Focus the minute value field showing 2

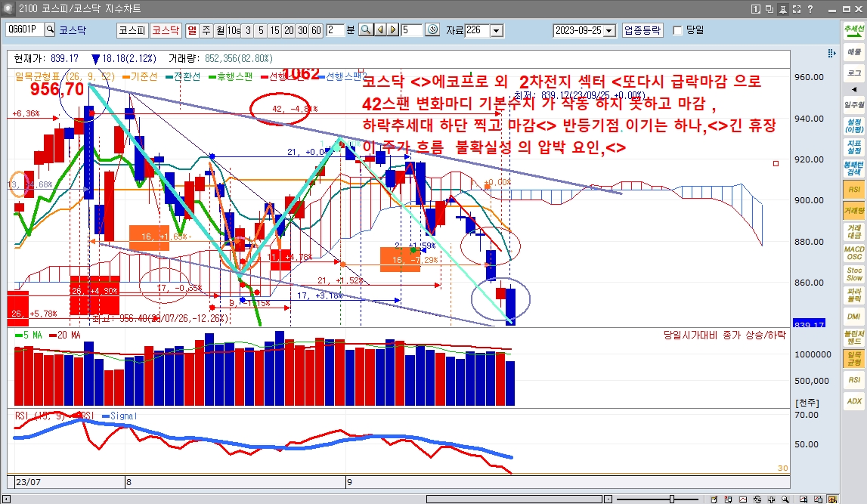(335, 29)
